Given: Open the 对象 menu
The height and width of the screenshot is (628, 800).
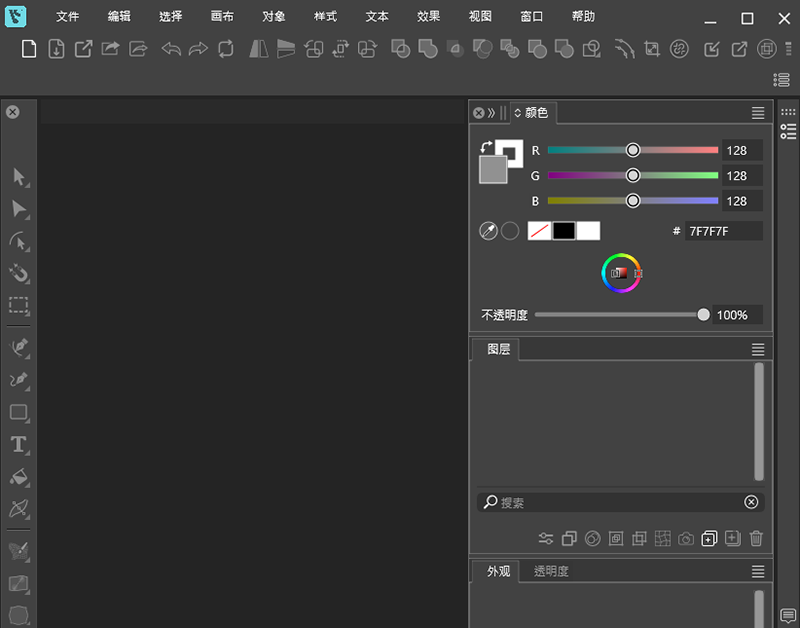Looking at the screenshot, I should click(x=273, y=17).
